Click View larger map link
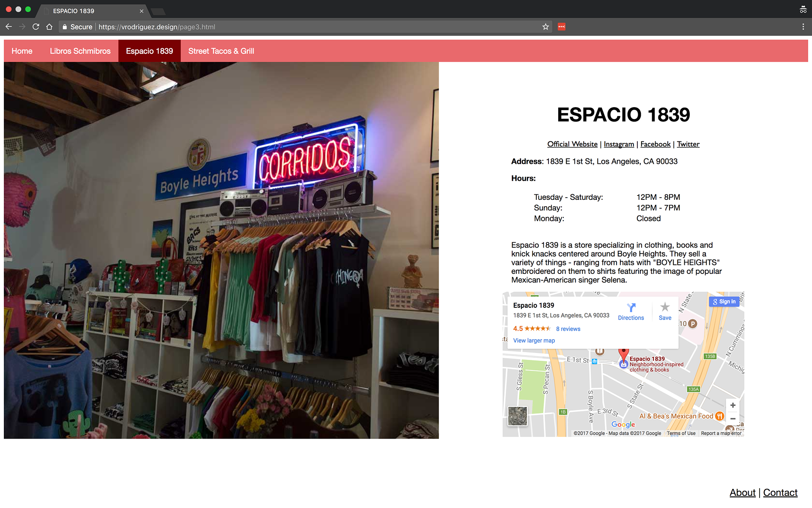 coord(534,340)
